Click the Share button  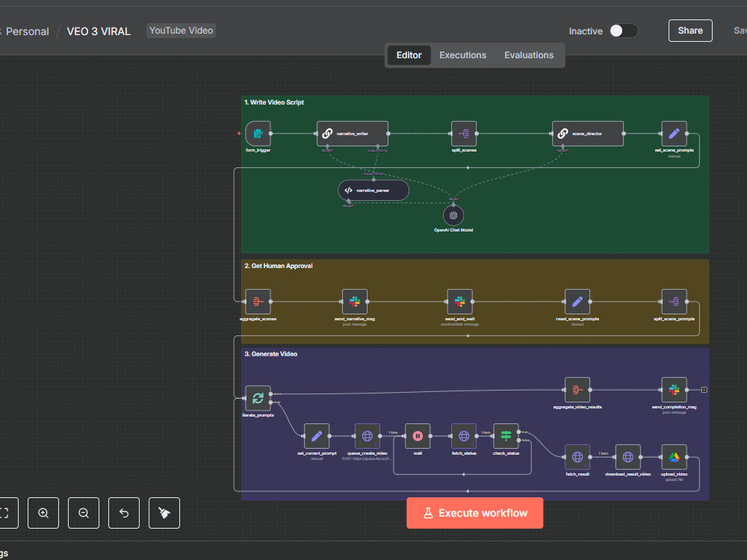690,31
